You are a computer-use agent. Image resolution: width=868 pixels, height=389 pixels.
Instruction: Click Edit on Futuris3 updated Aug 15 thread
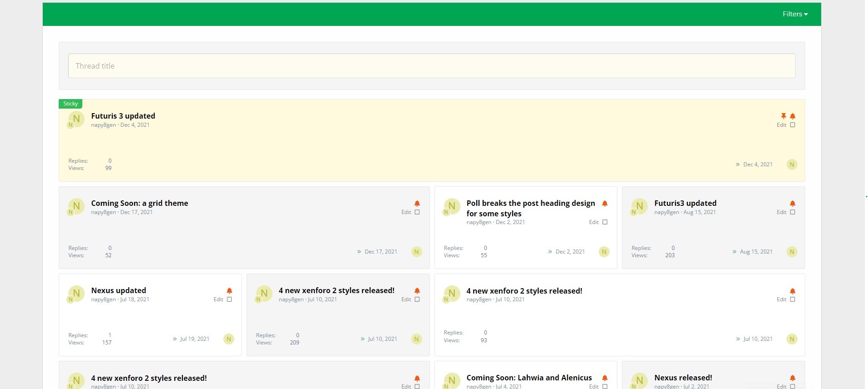(782, 212)
